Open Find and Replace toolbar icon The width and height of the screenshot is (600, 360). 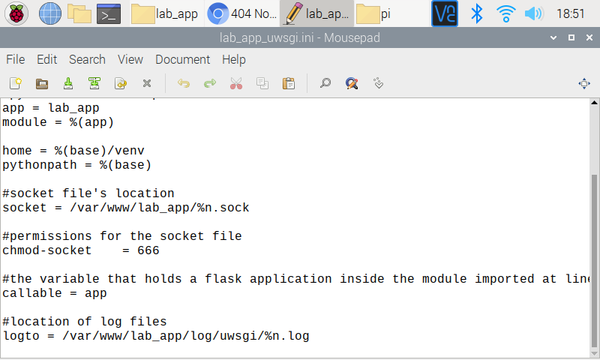click(x=352, y=83)
